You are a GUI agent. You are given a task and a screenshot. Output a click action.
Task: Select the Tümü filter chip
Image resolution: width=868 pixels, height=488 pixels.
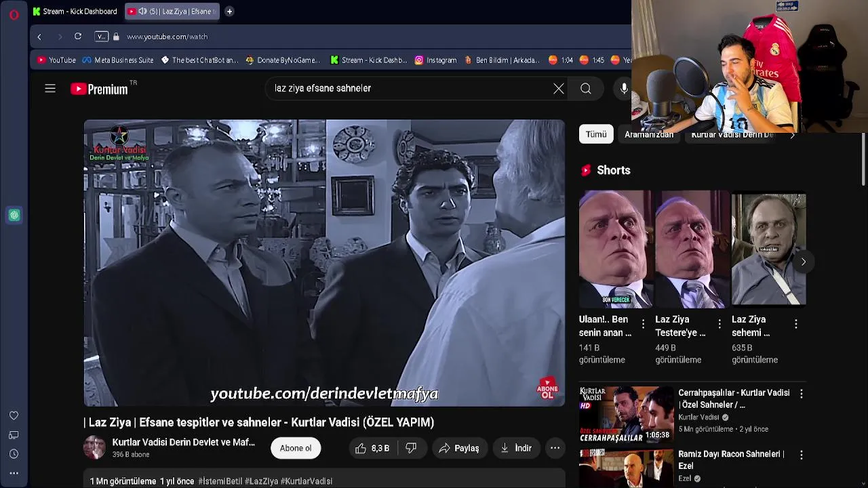(x=596, y=134)
